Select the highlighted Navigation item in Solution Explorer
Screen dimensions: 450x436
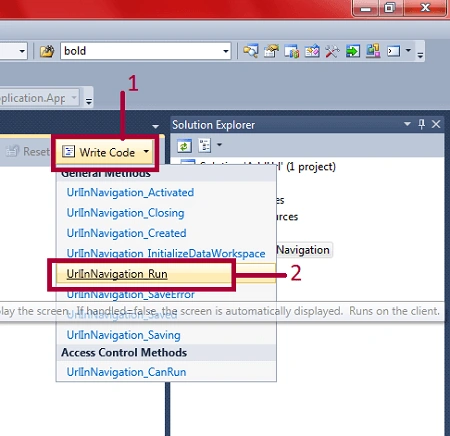click(x=304, y=250)
